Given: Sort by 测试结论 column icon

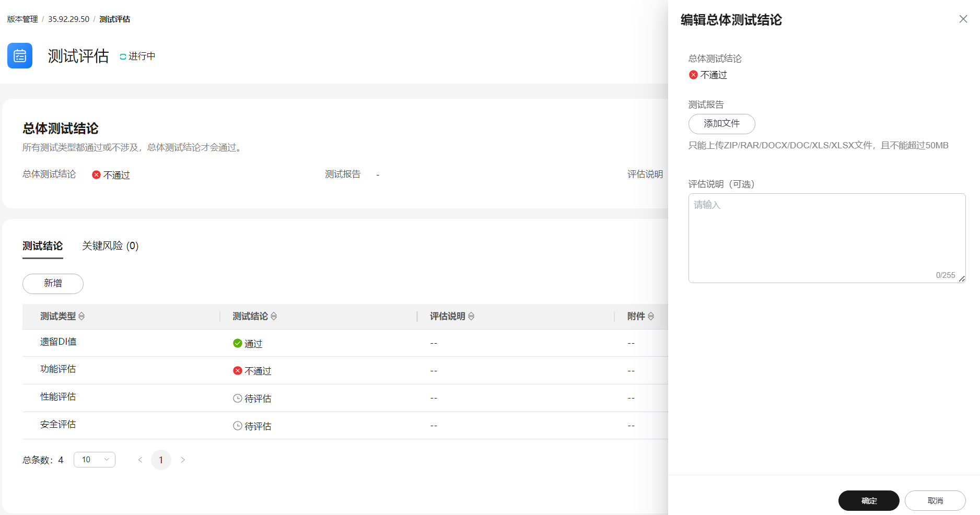Looking at the screenshot, I should (x=274, y=317).
